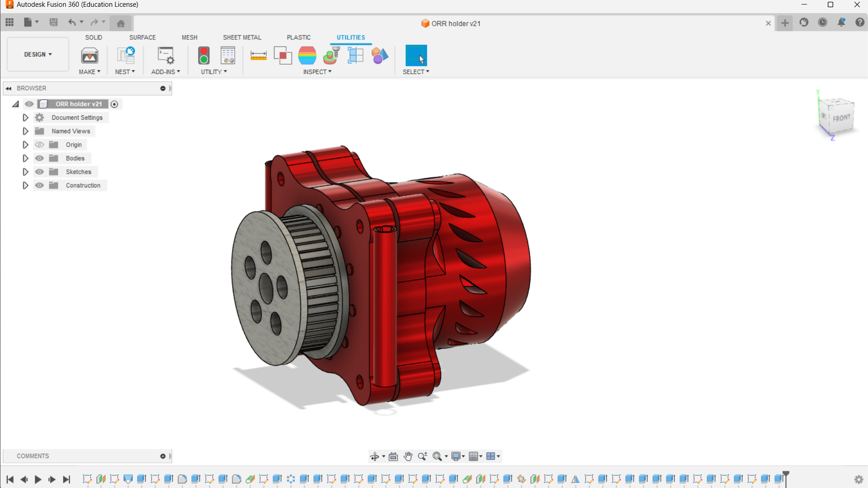The image size is (868, 488).
Task: Open the Display Component Colors icon
Action: 380,56
